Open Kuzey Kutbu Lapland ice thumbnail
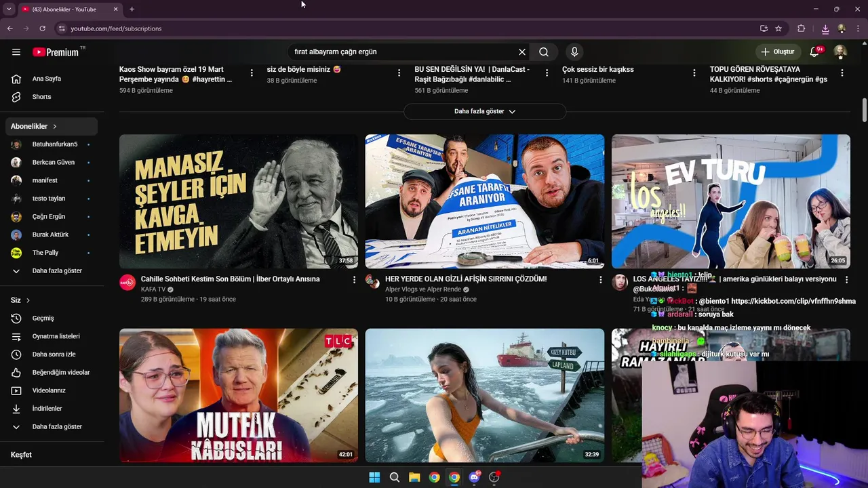Screen dimensions: 868x488 485,395
